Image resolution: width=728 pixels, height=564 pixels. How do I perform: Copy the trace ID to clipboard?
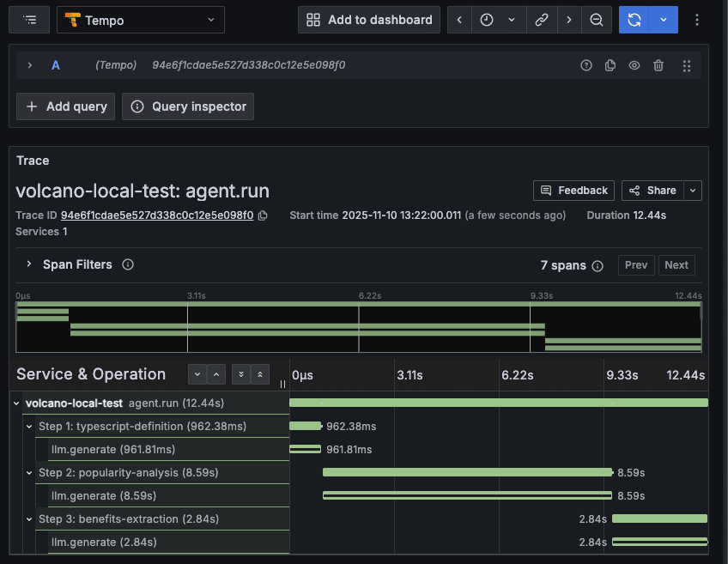263,215
